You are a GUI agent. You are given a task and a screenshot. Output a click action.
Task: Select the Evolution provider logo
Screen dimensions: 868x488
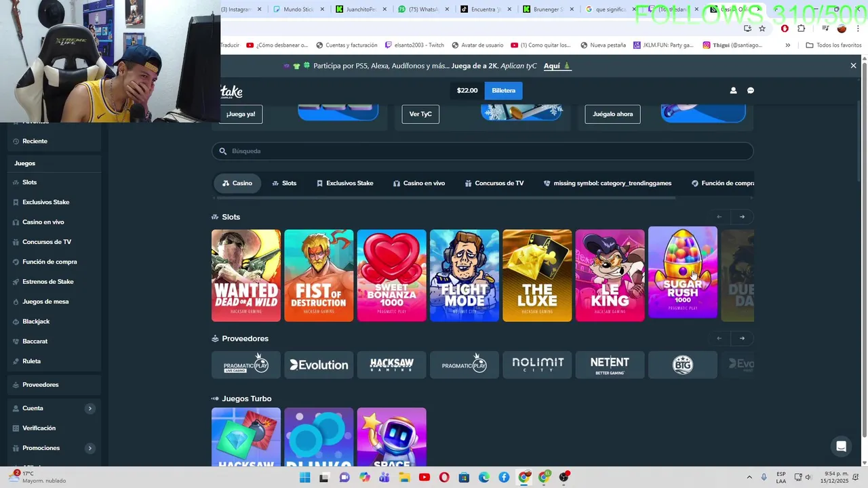[319, 365]
